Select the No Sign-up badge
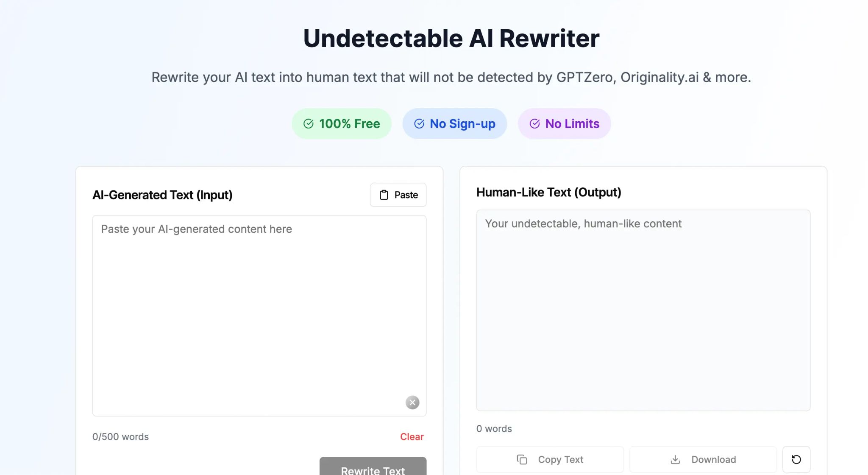Image resolution: width=868 pixels, height=475 pixels. pos(455,123)
